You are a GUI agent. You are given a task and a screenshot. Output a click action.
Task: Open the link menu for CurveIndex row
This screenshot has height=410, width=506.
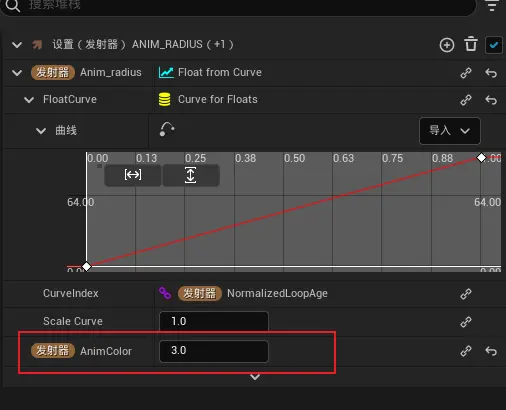click(x=466, y=294)
